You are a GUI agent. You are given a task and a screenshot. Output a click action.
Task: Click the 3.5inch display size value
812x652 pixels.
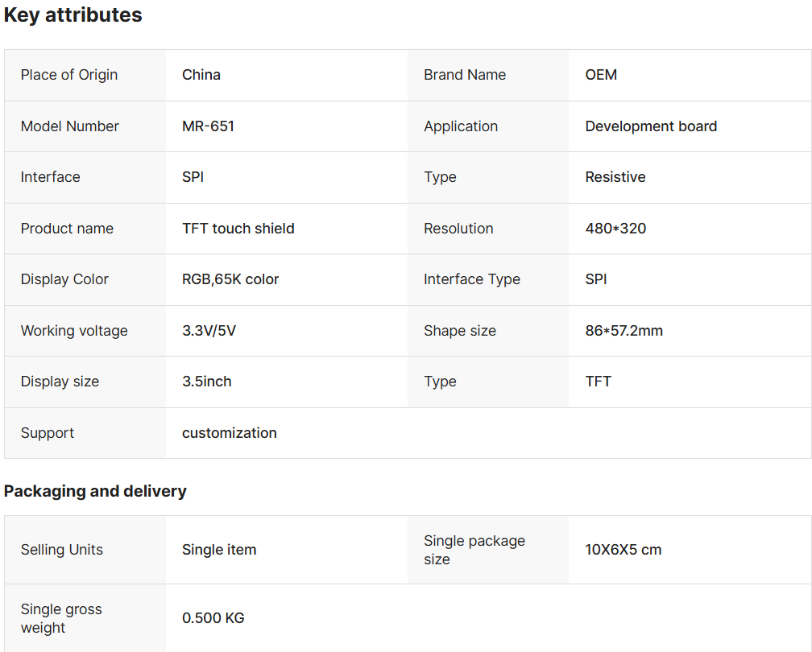point(207,382)
